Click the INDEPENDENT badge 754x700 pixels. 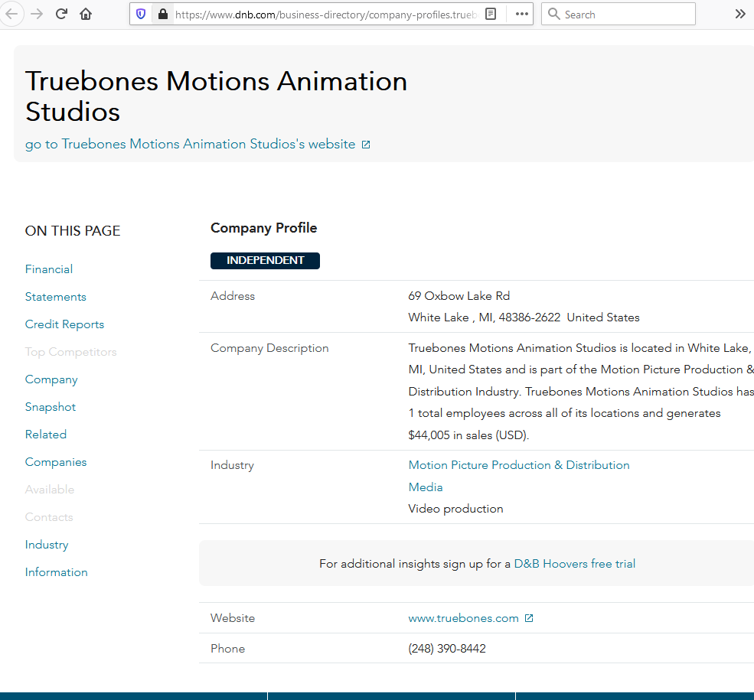tap(265, 260)
